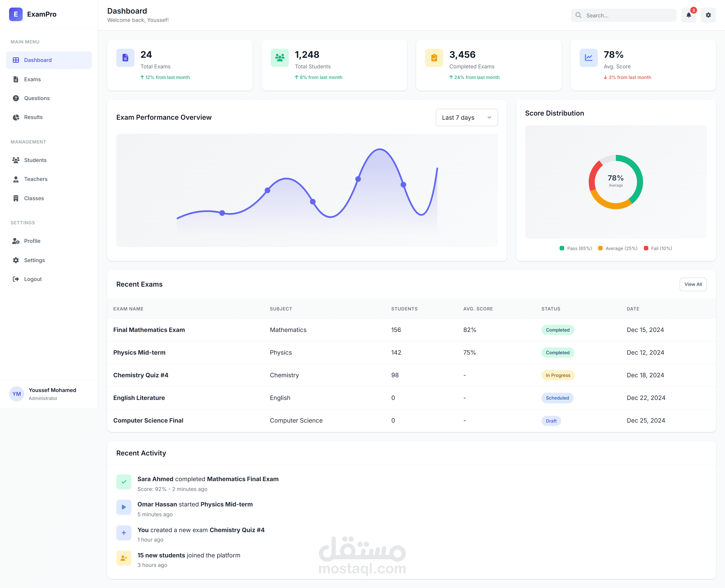
Task: Select Students under Management
Action: [x=35, y=160]
